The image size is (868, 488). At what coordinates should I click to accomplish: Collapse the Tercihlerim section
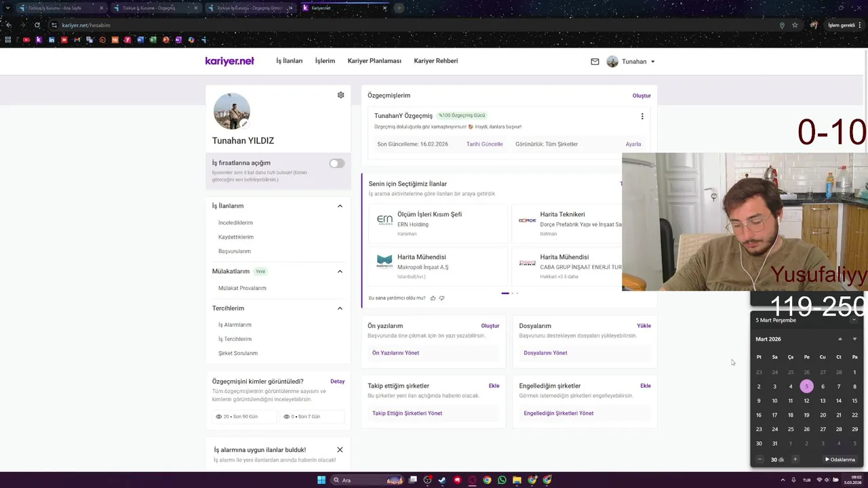(340, 308)
